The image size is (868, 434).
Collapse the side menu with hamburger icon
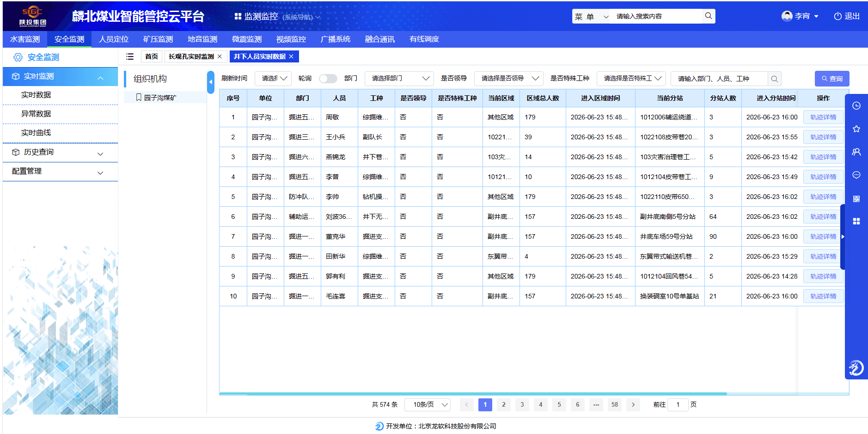[130, 56]
